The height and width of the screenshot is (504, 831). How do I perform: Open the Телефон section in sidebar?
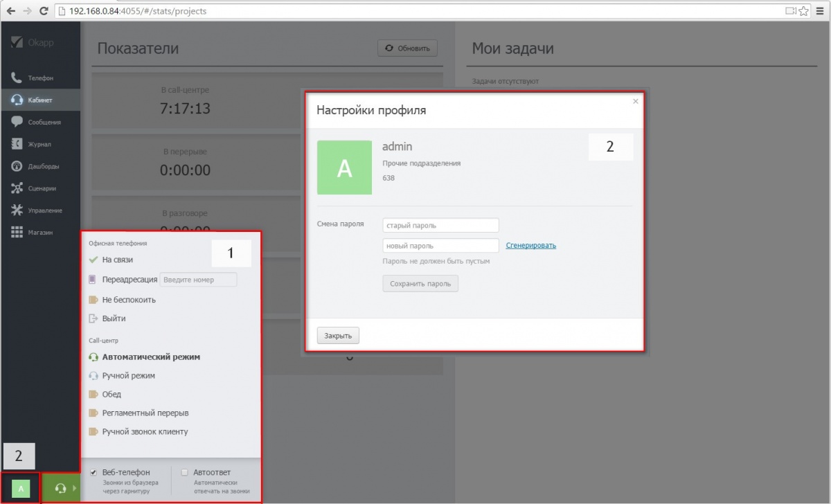click(x=40, y=78)
